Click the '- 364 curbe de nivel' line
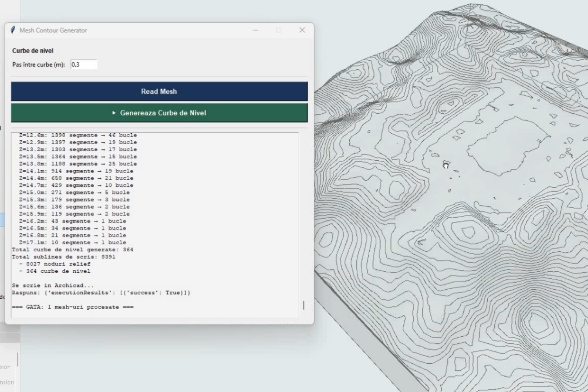This screenshot has width=588, height=392. (54, 271)
